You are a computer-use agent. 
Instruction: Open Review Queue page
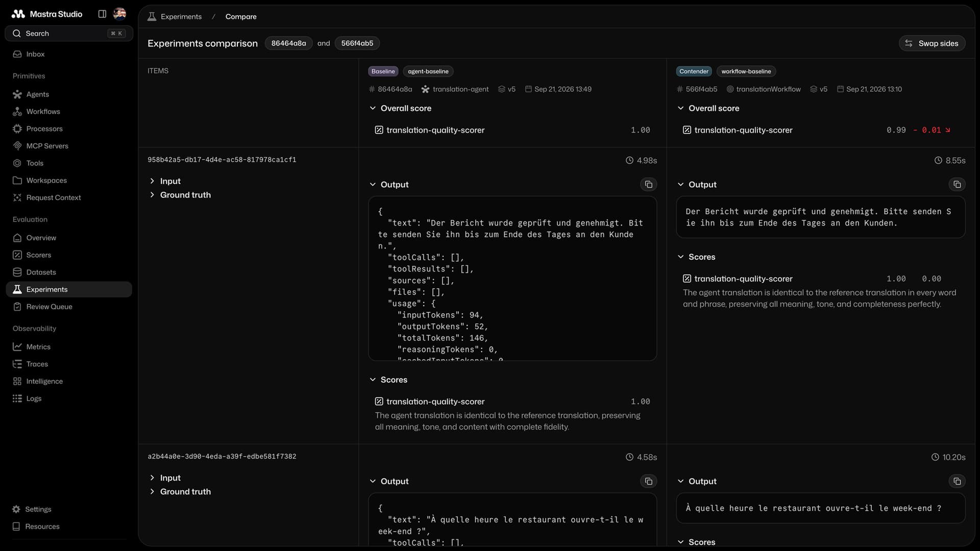pyautogui.click(x=69, y=307)
